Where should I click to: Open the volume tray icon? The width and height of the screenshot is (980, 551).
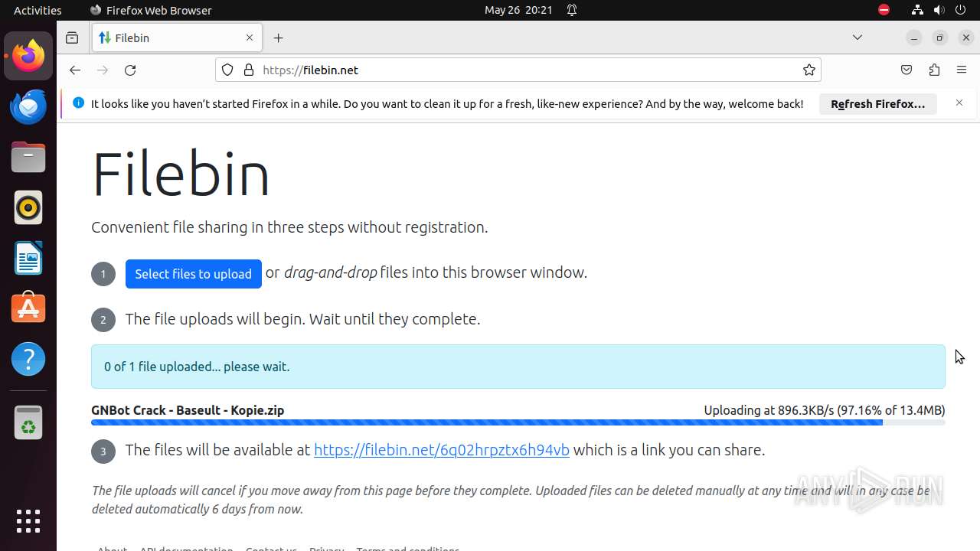click(939, 10)
